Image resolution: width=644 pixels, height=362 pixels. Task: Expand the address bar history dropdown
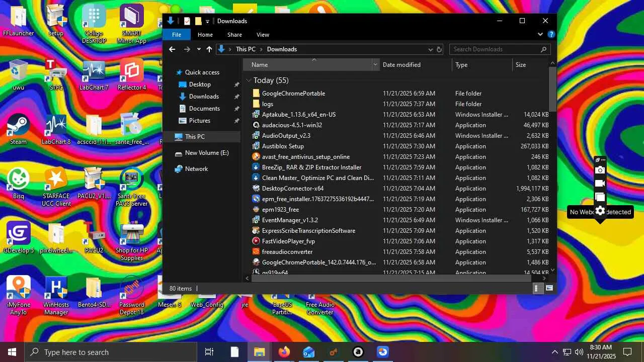pyautogui.click(x=430, y=49)
